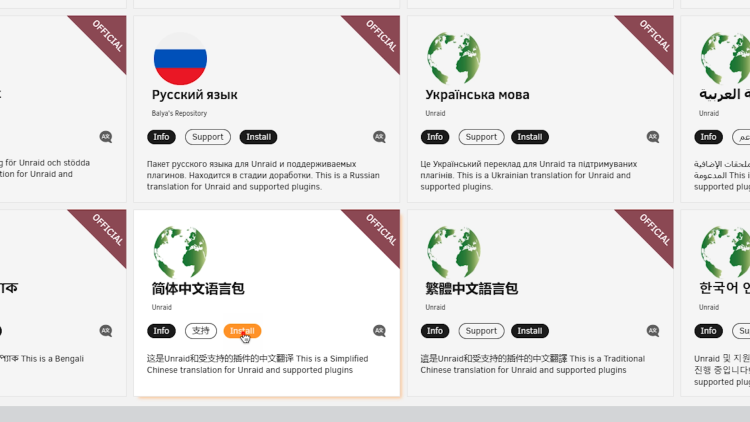
Task: Click the Russian flag icon
Action: (x=180, y=58)
